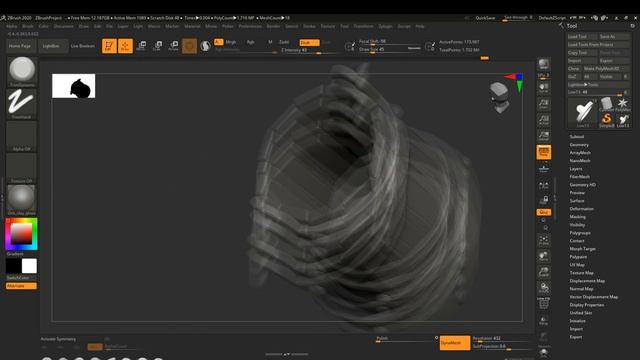Select the white main color swatch
Image resolution: width=640 pixels, height=360 pixels.
(29, 266)
